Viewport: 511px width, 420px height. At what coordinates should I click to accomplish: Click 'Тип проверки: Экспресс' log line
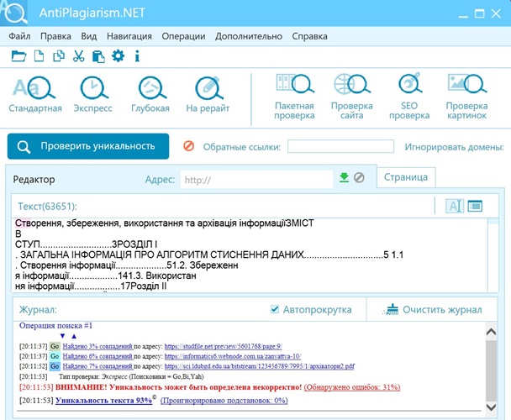131,376
